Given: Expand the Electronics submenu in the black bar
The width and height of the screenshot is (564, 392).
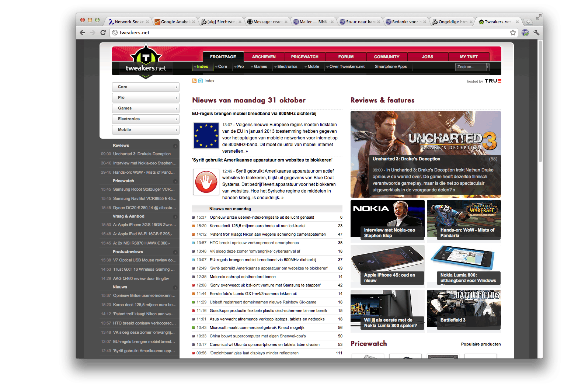Looking at the screenshot, I should 286,67.
